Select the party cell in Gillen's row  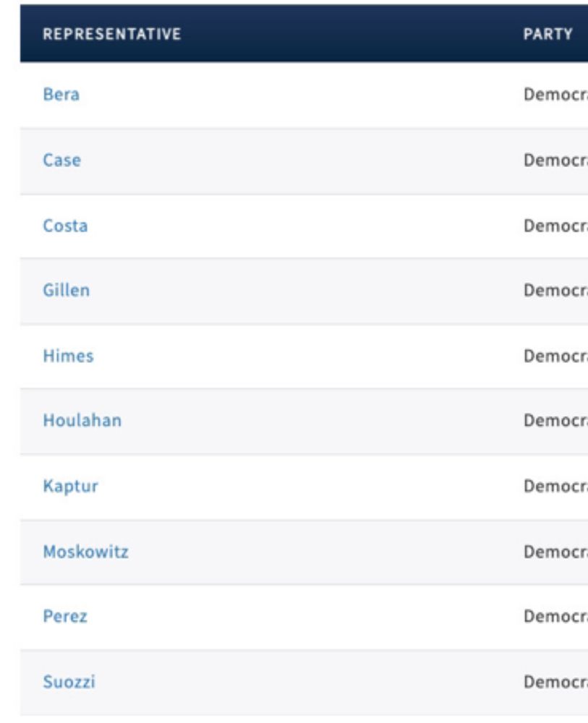pos(555,291)
